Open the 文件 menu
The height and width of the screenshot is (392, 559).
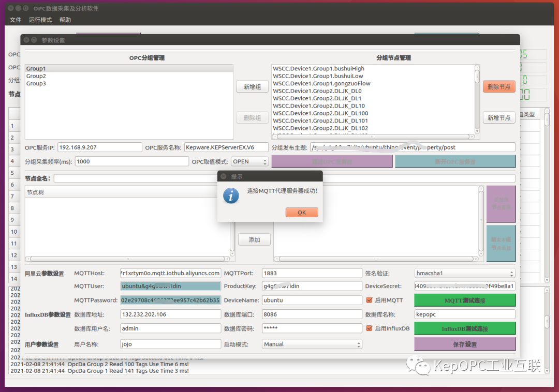(x=16, y=20)
